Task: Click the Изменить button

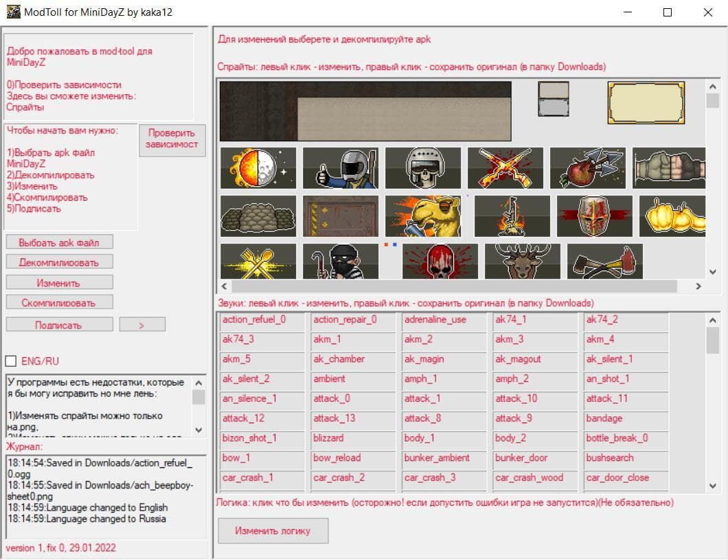Action: click(x=60, y=282)
